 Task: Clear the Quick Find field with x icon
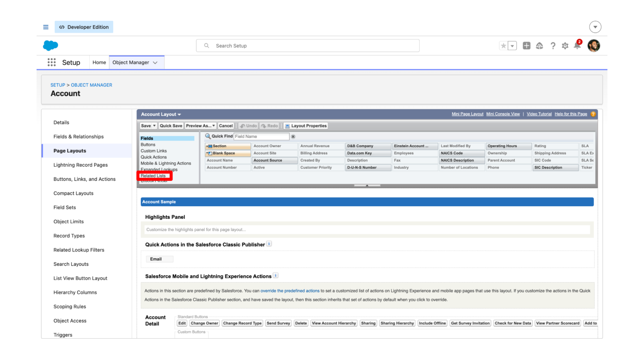pyautogui.click(x=293, y=136)
